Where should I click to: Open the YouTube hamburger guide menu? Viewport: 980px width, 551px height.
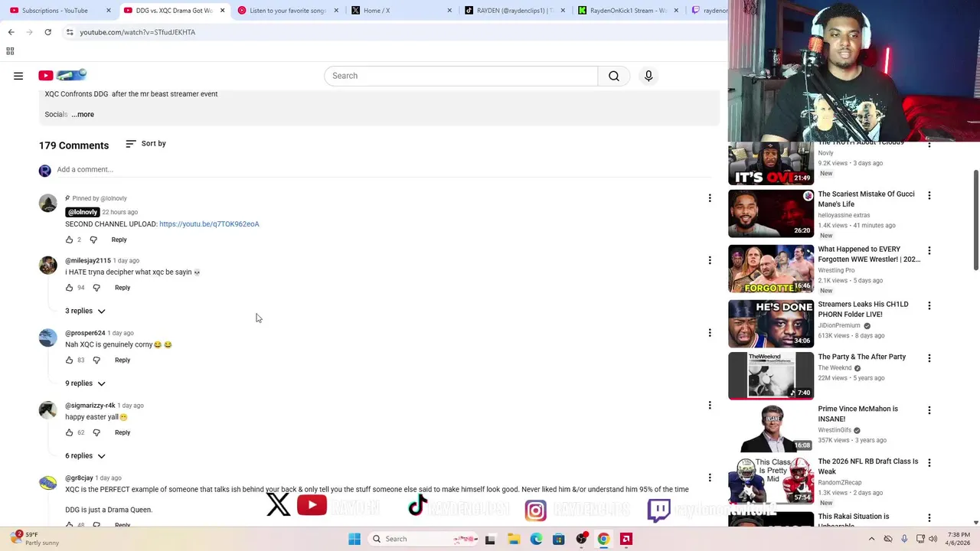point(18,76)
